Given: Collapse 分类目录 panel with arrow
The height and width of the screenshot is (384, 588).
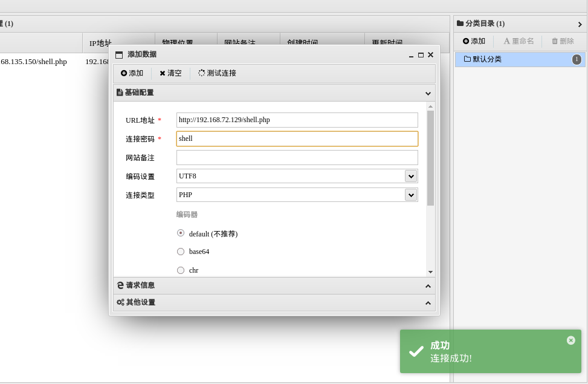Looking at the screenshot, I should 580,24.
